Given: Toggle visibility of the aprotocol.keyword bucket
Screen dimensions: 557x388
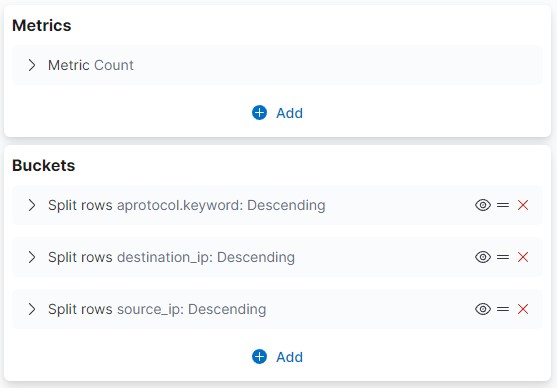Looking at the screenshot, I should [x=483, y=205].
